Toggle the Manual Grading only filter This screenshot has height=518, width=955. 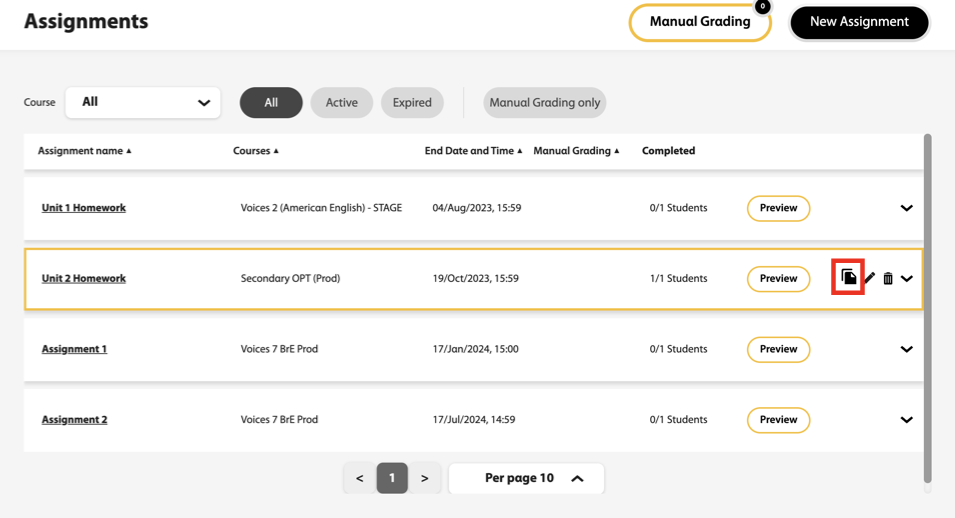pos(545,102)
